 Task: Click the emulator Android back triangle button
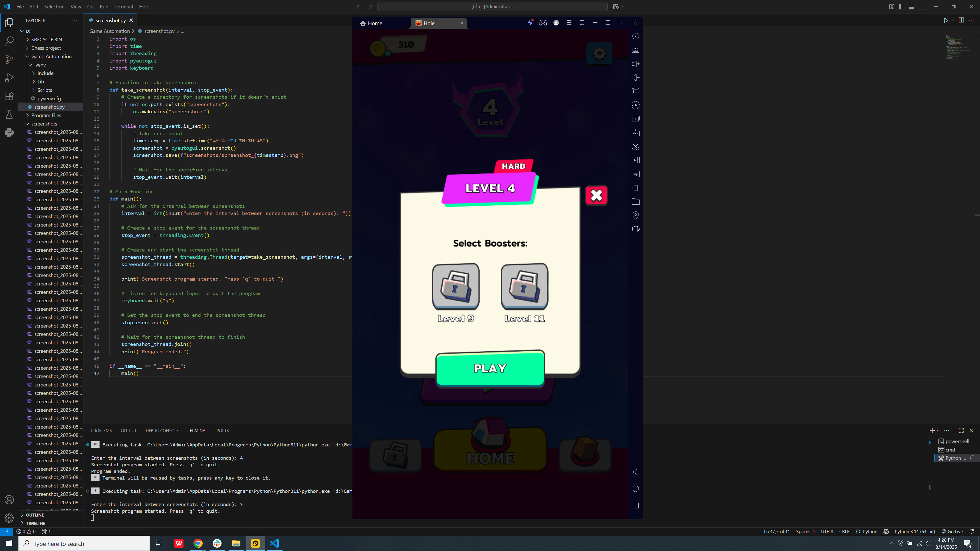pos(635,472)
